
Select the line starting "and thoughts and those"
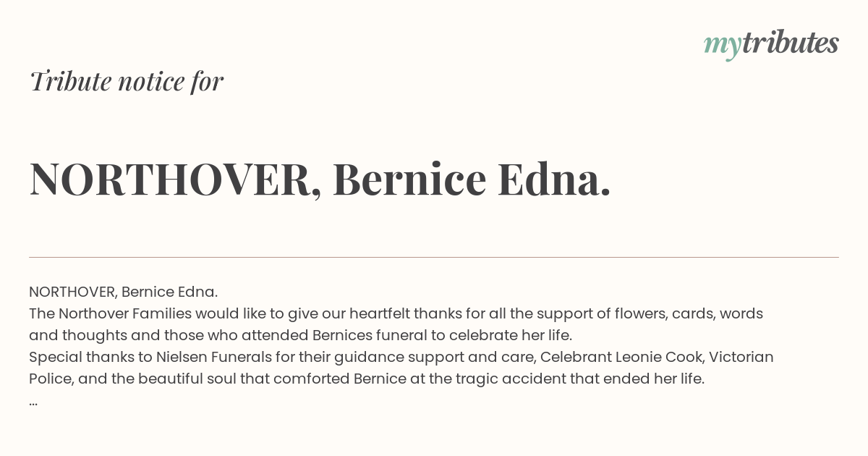click(x=301, y=335)
